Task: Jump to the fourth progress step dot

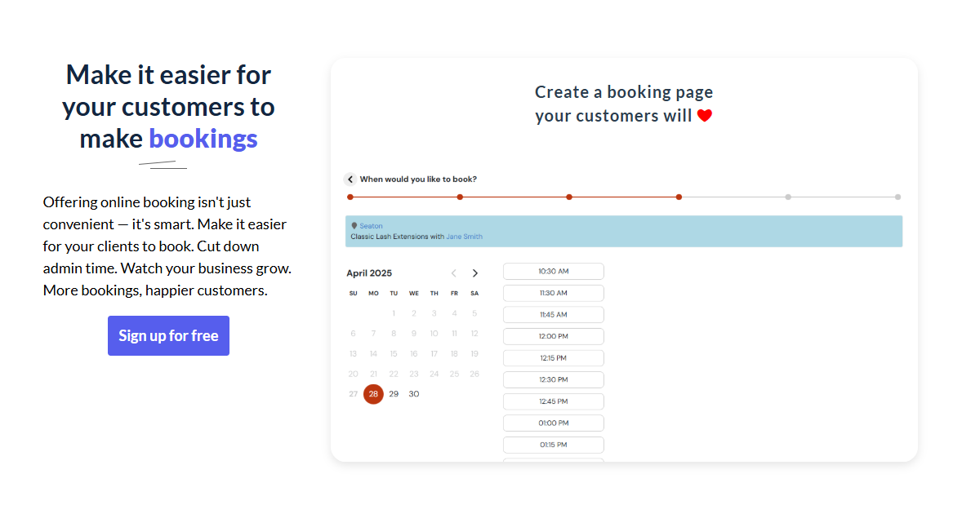Action: (679, 197)
